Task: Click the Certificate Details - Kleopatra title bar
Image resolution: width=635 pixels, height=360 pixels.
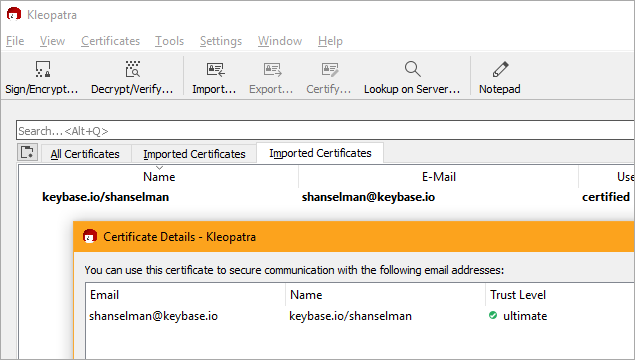Action: (354, 236)
